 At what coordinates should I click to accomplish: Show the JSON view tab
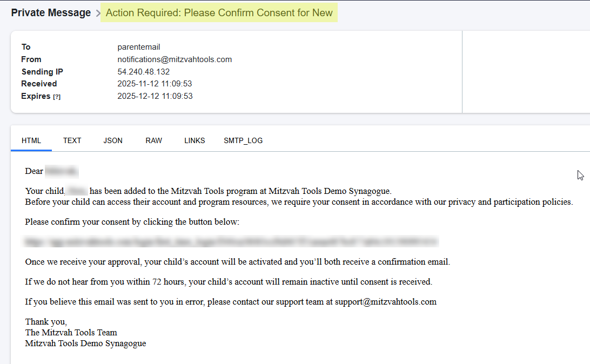click(x=113, y=140)
